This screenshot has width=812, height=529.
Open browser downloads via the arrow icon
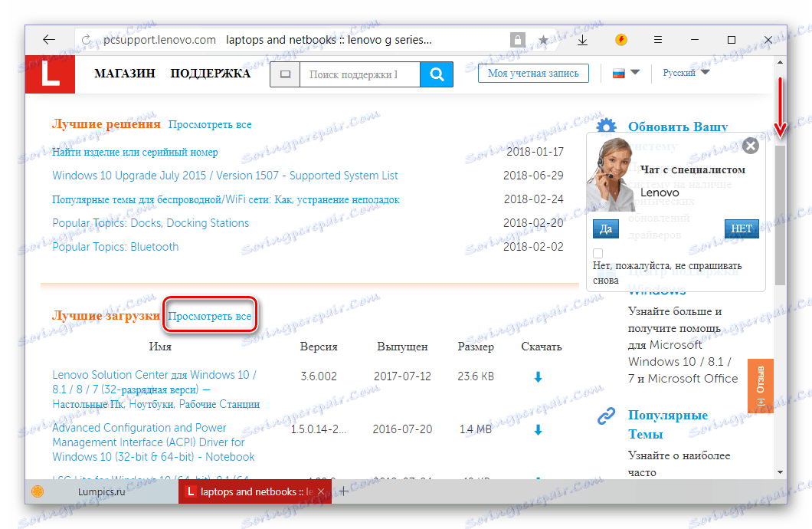click(x=583, y=40)
